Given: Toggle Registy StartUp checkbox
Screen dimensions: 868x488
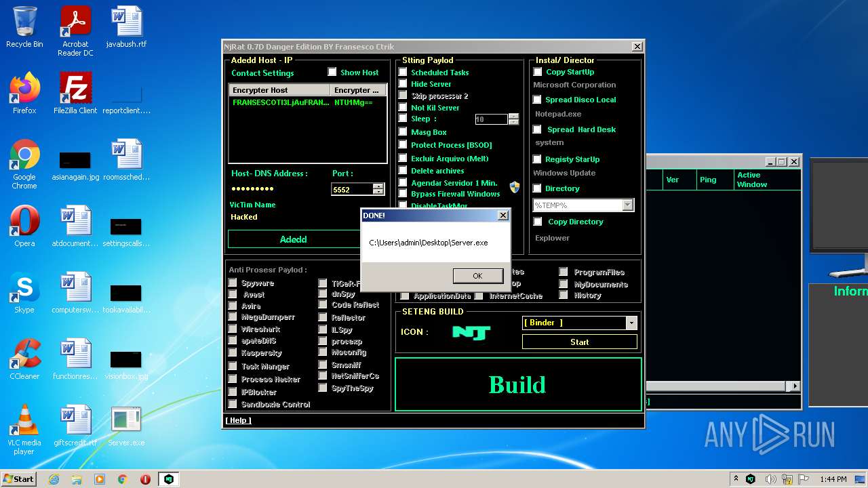Looking at the screenshot, I should 537,159.
